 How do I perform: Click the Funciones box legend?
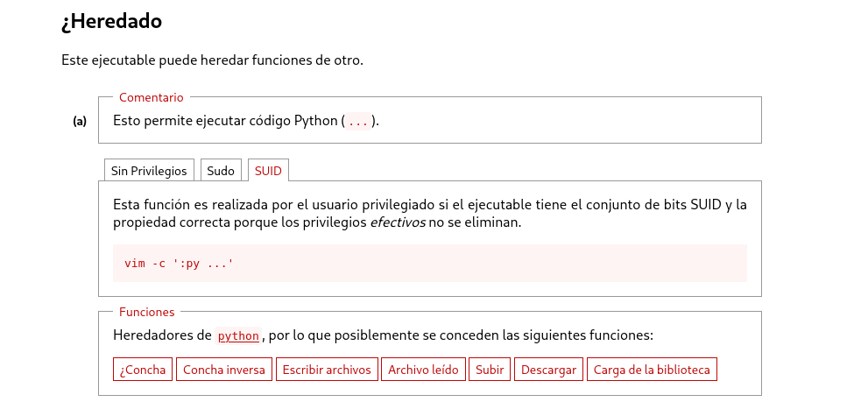(146, 312)
